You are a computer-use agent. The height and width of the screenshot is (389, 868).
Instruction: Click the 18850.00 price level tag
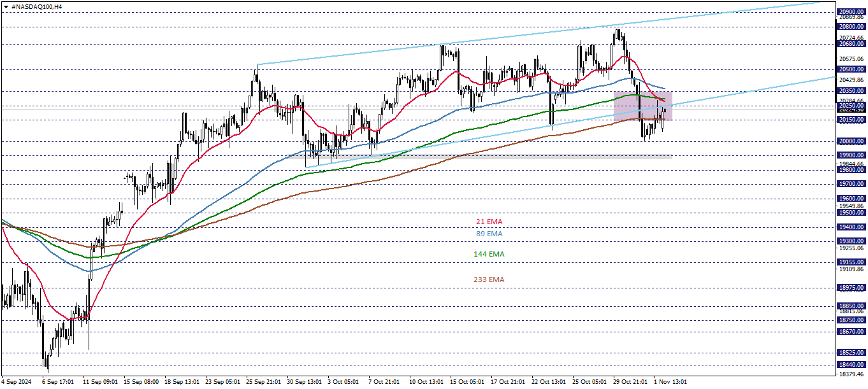coord(851,306)
